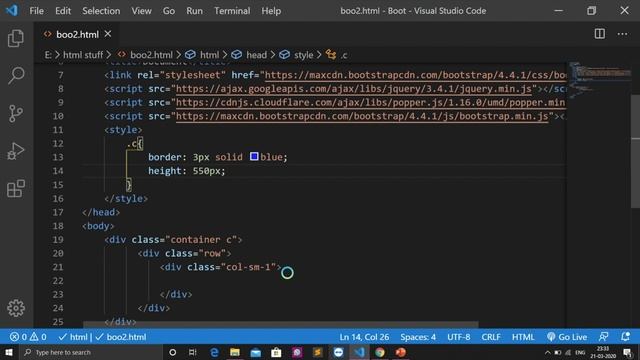Click the 'E:' breadcrumb segment
Viewport: 640px width, 360px height.
click(x=48, y=55)
